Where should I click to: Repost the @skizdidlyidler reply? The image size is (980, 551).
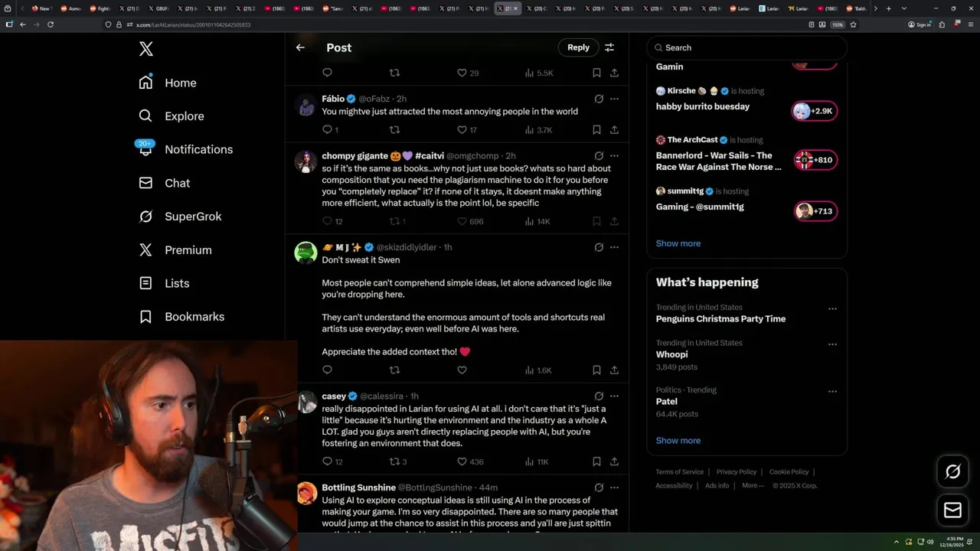394,370
